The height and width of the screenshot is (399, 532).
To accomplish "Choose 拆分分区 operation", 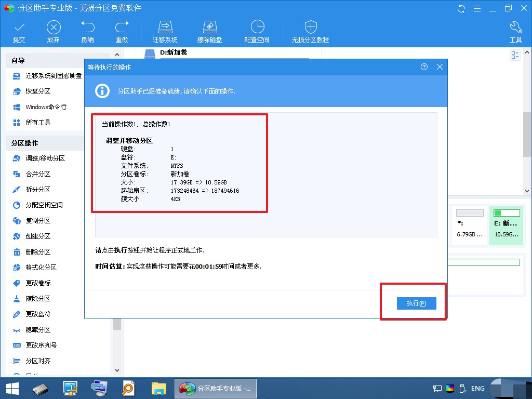I will (32, 190).
